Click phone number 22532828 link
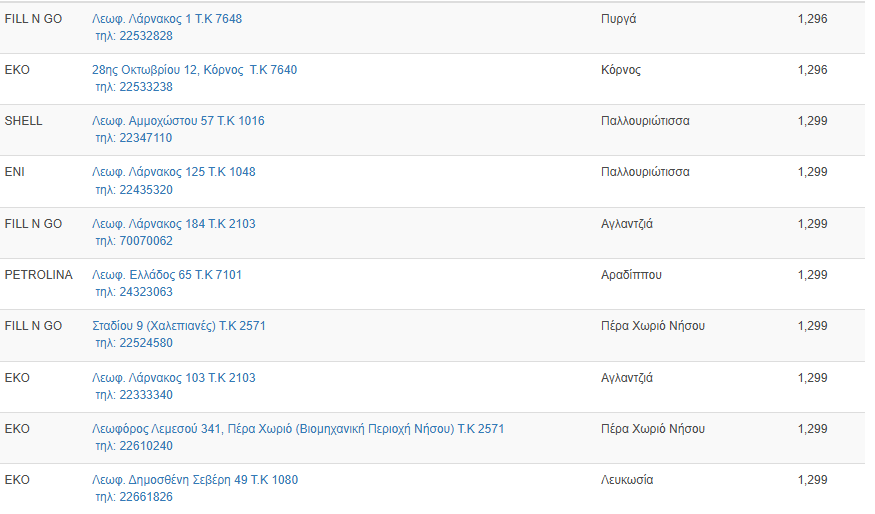This screenshot has height=514, width=875. pyautogui.click(x=134, y=36)
